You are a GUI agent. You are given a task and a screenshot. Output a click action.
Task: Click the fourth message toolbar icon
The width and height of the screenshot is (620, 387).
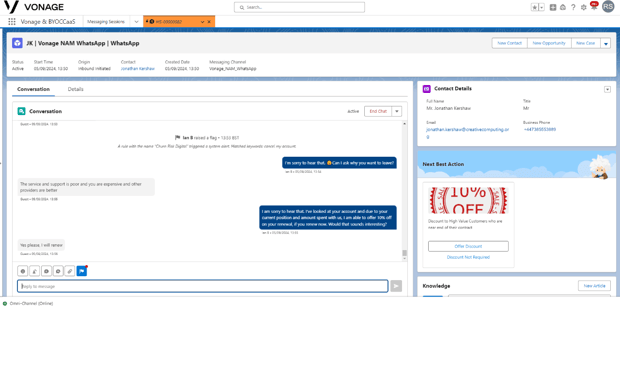pos(58,271)
